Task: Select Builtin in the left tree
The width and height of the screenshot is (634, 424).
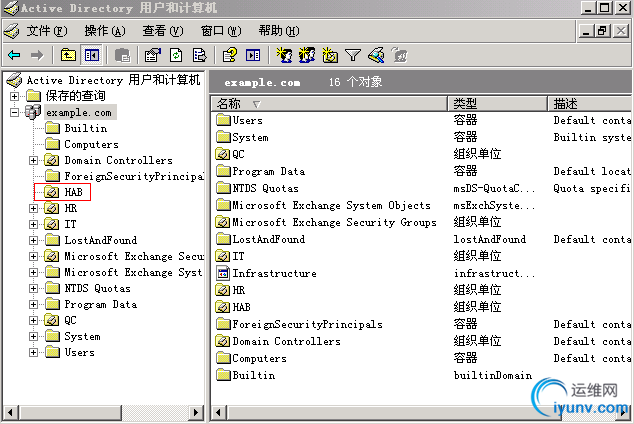Action: 86,129
